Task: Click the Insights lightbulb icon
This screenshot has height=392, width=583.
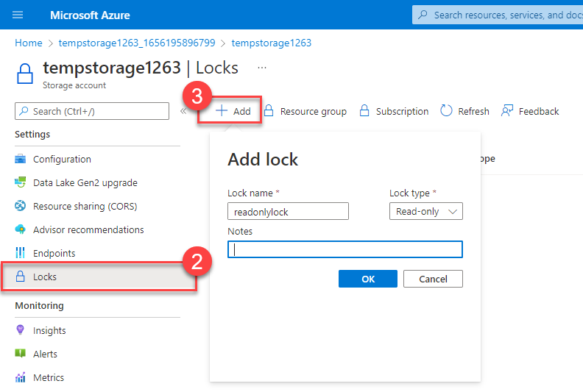Action: coord(21,331)
